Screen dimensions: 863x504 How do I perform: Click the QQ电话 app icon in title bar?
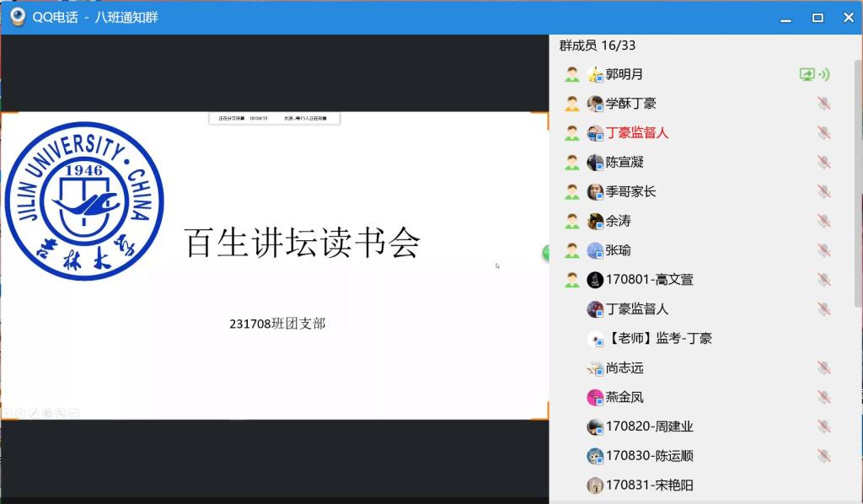pos(18,17)
